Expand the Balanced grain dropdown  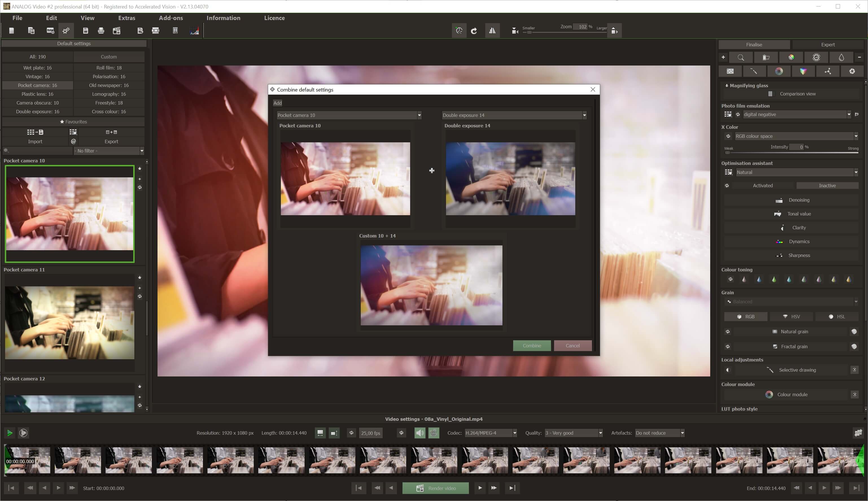[x=856, y=301]
